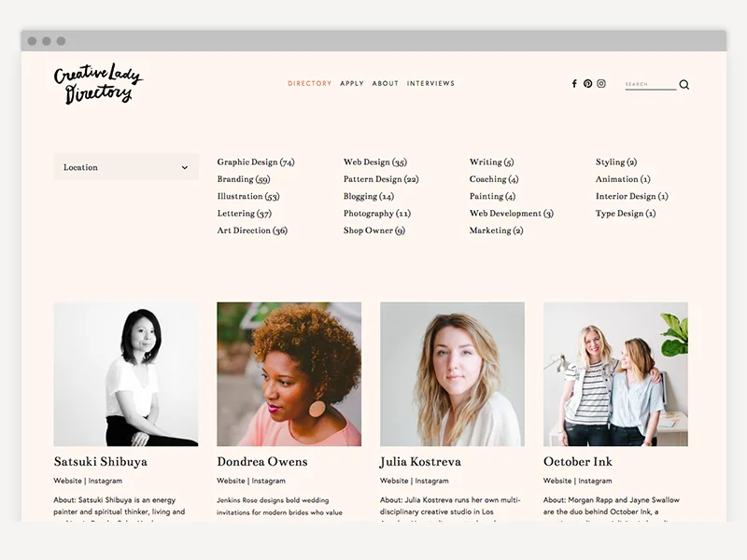Filter by Graphic Design (74)
Screen dimensions: 747x560
pyautogui.click(x=256, y=161)
